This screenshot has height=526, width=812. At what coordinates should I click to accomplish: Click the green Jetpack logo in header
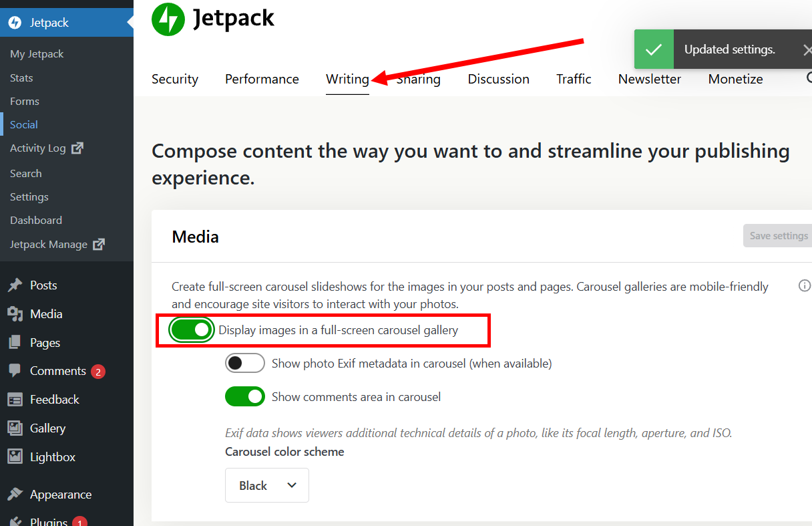(168, 19)
